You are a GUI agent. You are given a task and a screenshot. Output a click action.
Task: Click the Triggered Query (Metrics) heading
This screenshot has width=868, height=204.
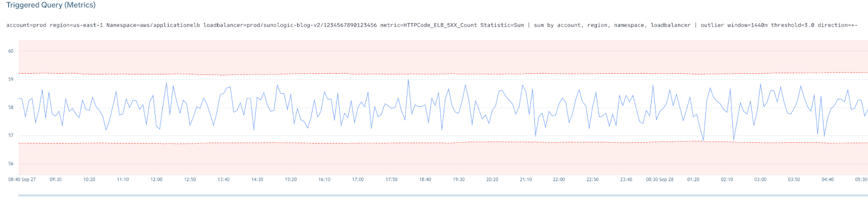[x=50, y=5]
